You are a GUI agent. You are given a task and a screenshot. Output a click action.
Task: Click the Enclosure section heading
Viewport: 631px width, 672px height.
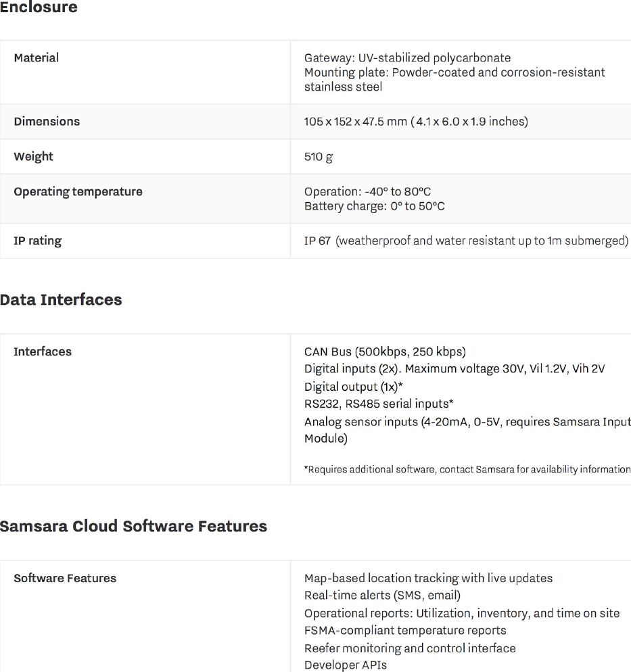tap(39, 8)
